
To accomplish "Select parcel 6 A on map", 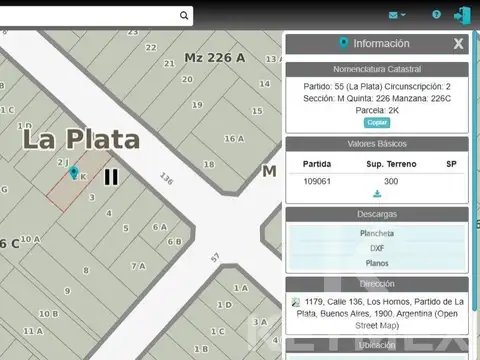I will click(160, 227).
